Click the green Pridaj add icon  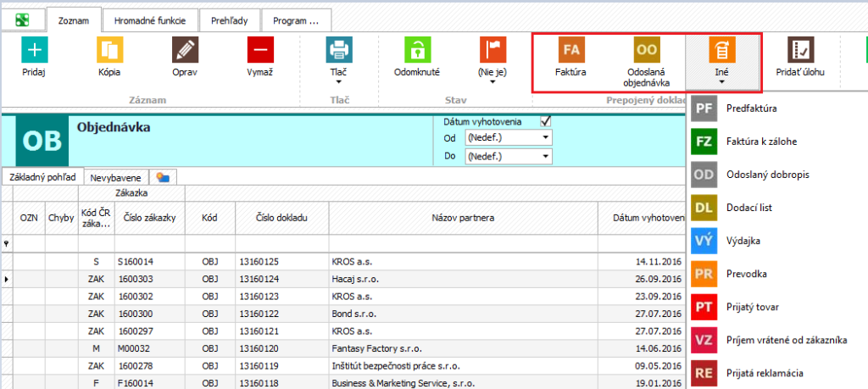pos(35,50)
